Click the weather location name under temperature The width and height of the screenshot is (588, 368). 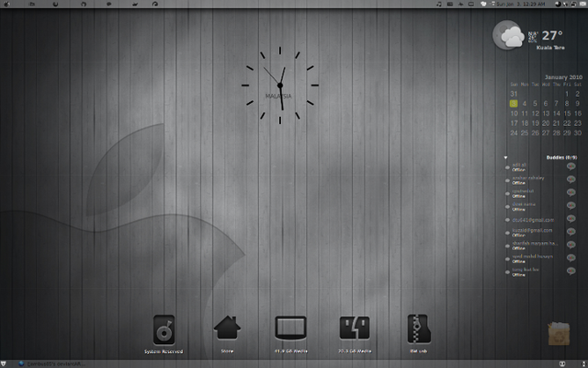click(x=550, y=48)
